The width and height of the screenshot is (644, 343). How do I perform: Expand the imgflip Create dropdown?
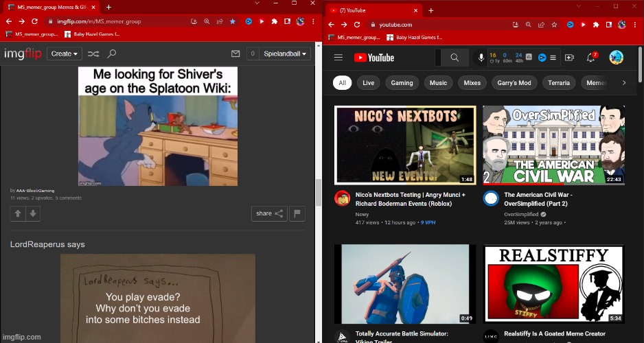pyautogui.click(x=65, y=54)
